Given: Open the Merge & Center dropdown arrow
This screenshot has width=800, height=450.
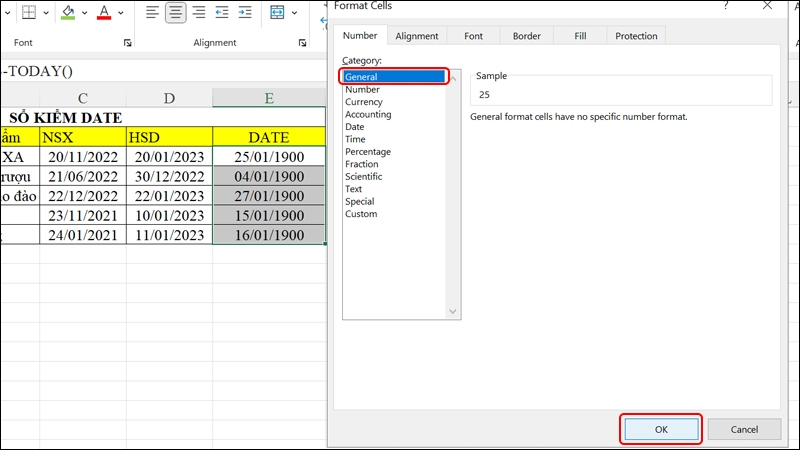Looking at the screenshot, I should pyautogui.click(x=294, y=13).
